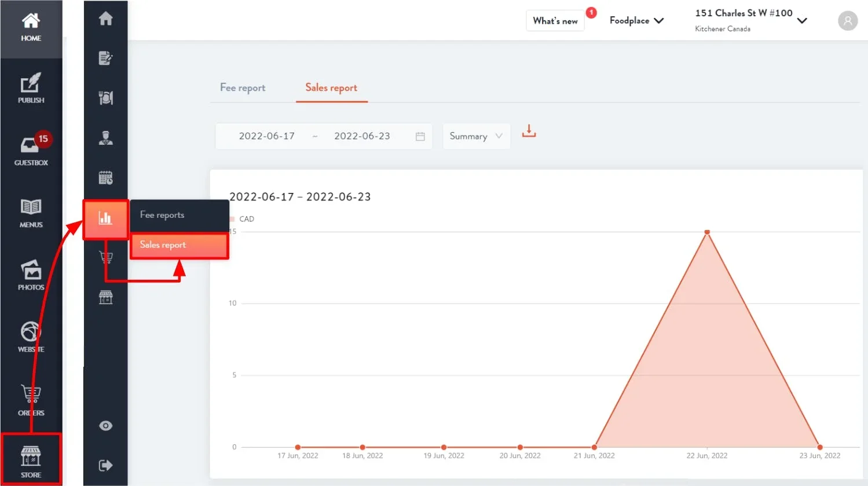Click the "23 Jun, 2022" axis label

pyautogui.click(x=820, y=456)
